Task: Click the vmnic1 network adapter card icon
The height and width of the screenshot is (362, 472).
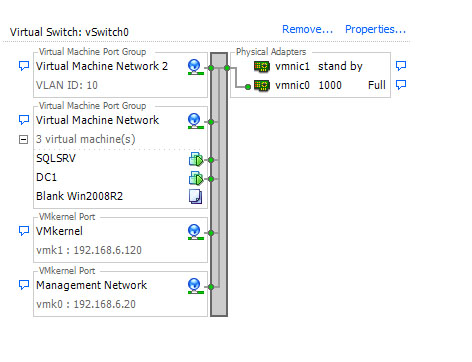Action: point(262,66)
